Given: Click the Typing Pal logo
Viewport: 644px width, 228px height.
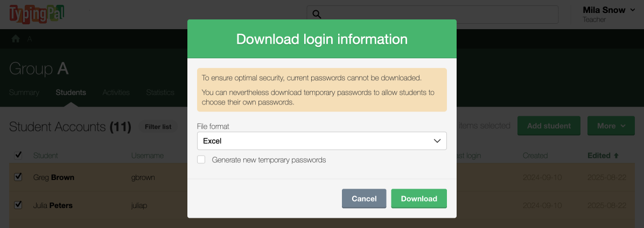Looking at the screenshot, I should pyautogui.click(x=37, y=13).
